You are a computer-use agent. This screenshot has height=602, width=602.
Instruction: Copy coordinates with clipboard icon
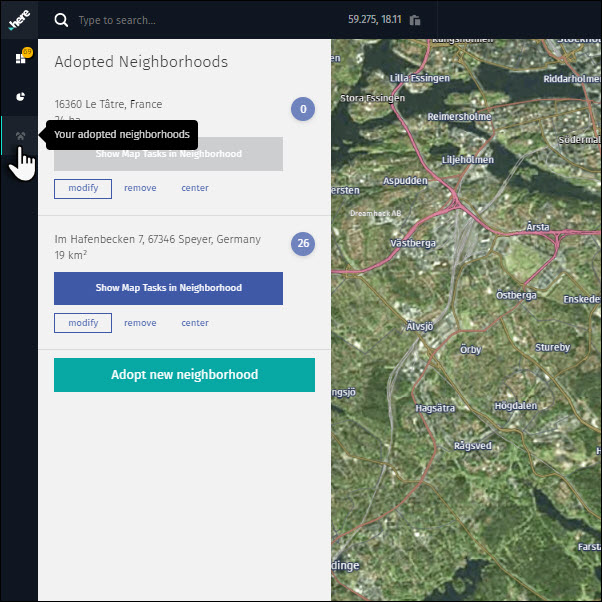coord(415,20)
